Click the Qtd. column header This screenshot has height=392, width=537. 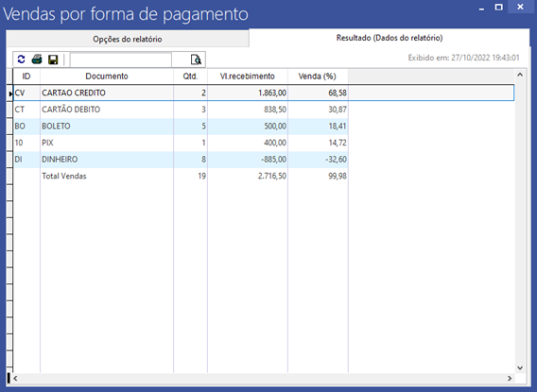(x=190, y=77)
